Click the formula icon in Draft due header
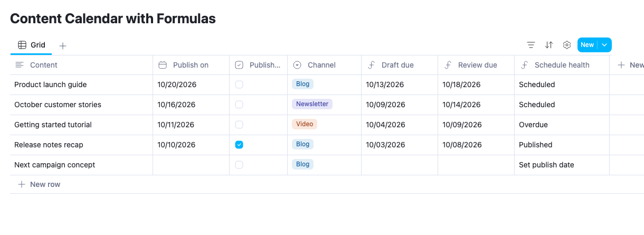The image size is (644, 235). [x=371, y=65]
